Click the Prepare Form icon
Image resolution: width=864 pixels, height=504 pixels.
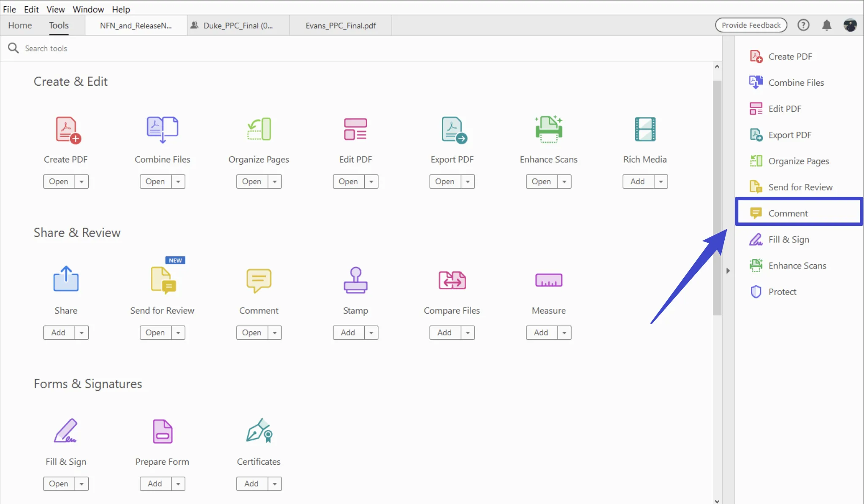coord(163,431)
